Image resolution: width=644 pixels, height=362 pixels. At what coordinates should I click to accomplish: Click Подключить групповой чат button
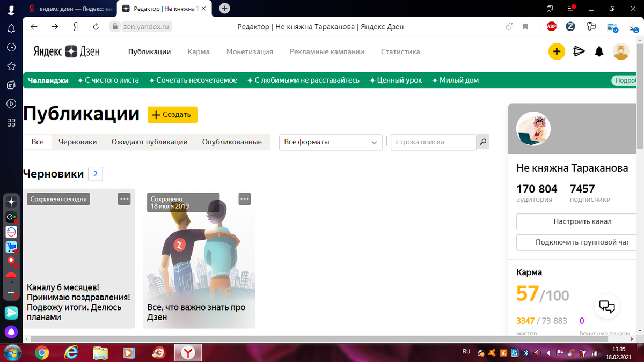click(575, 242)
